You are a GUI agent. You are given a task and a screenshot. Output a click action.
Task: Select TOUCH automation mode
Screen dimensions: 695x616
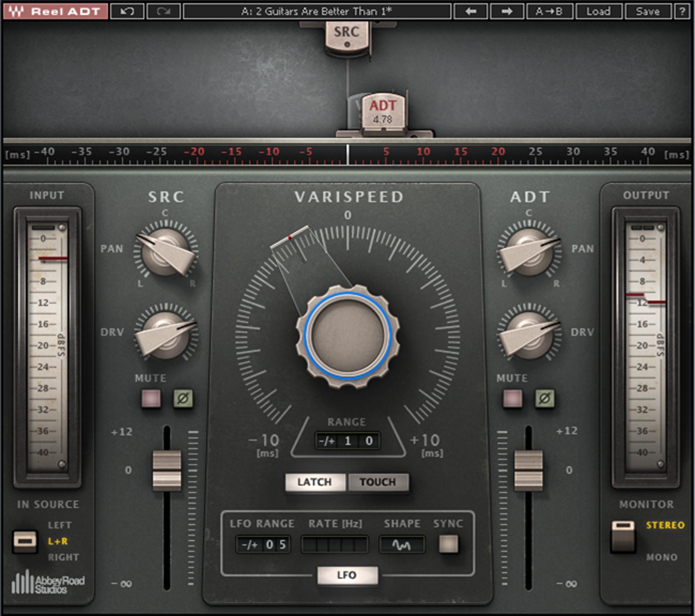tap(379, 482)
